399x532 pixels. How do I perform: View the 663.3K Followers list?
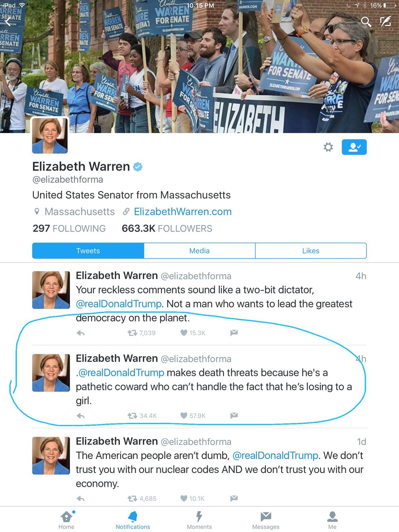tap(167, 228)
